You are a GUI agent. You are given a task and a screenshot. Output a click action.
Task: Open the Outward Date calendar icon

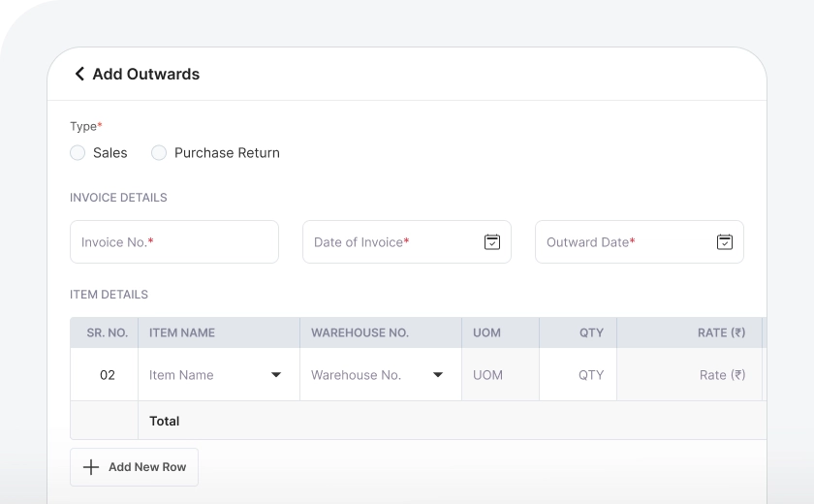(724, 242)
